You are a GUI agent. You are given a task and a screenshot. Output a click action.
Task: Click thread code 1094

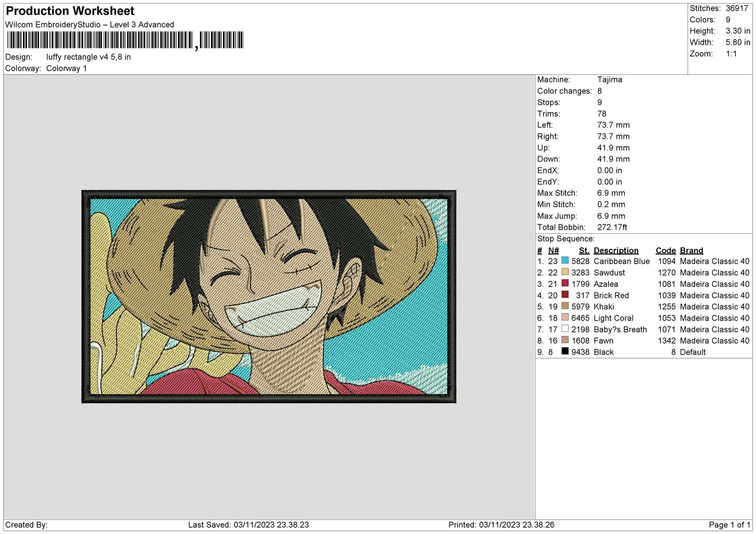(x=667, y=262)
